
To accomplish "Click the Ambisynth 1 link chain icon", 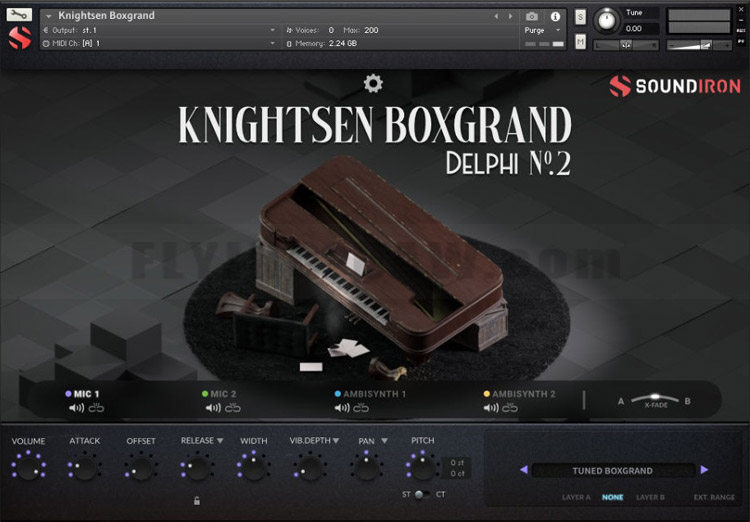I will tap(361, 408).
